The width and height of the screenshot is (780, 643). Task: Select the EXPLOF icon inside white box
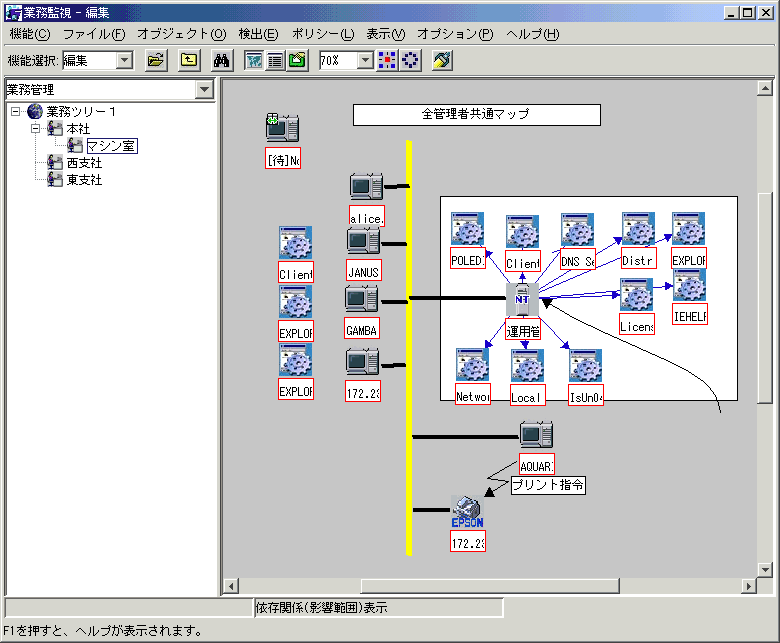pos(688,229)
